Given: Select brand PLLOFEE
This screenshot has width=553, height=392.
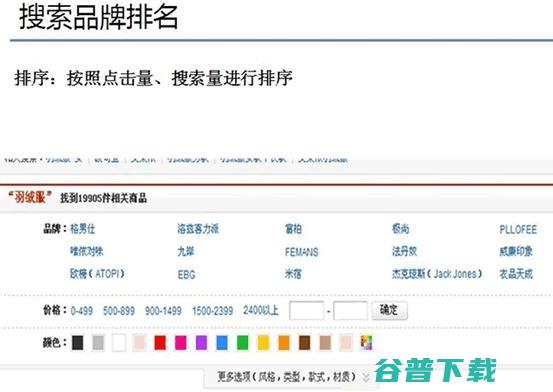Looking at the screenshot, I should [518, 230].
